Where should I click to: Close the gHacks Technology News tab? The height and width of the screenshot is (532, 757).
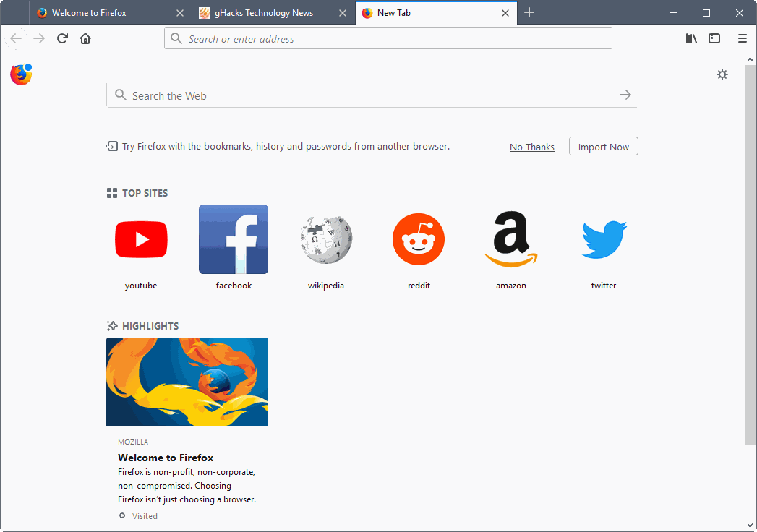pos(343,13)
